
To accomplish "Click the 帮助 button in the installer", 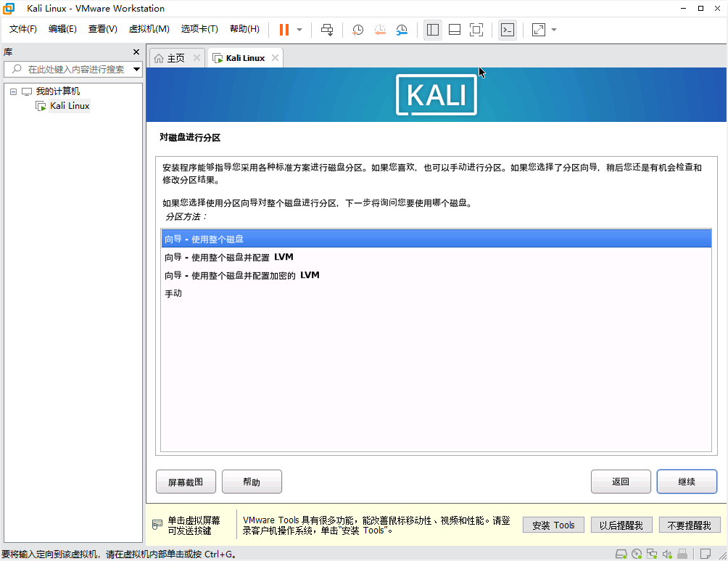I will pyautogui.click(x=252, y=481).
